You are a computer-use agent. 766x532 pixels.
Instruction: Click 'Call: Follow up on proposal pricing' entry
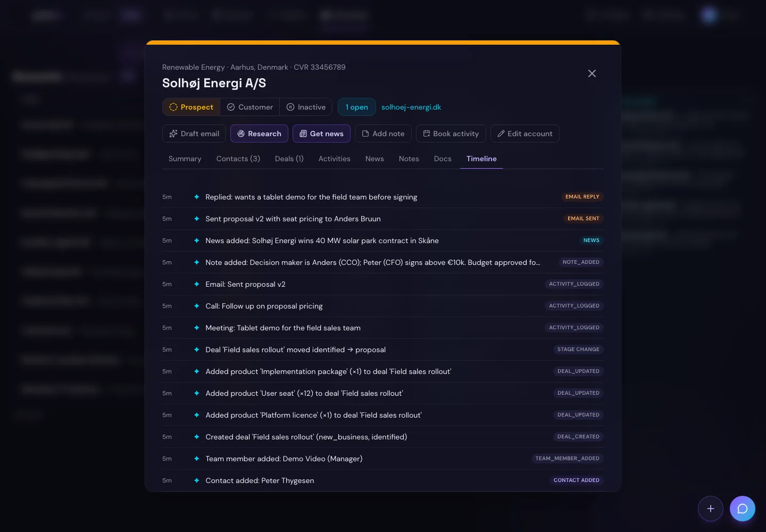pos(264,306)
